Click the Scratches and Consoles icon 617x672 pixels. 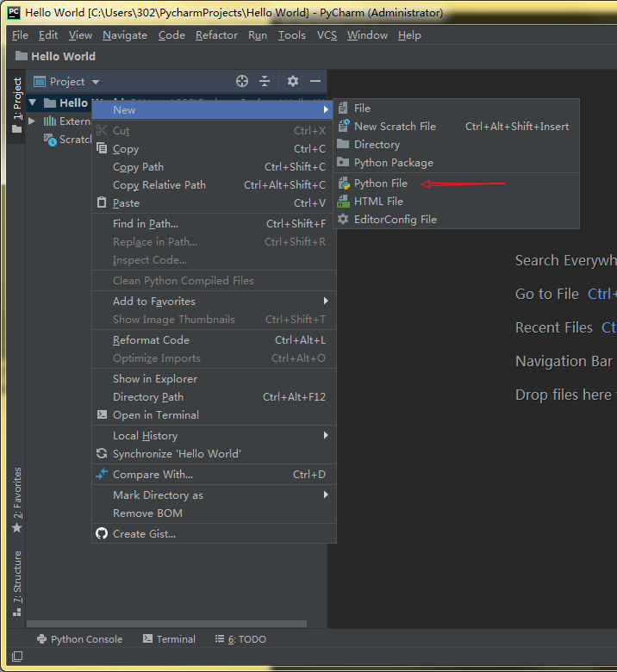click(50, 140)
